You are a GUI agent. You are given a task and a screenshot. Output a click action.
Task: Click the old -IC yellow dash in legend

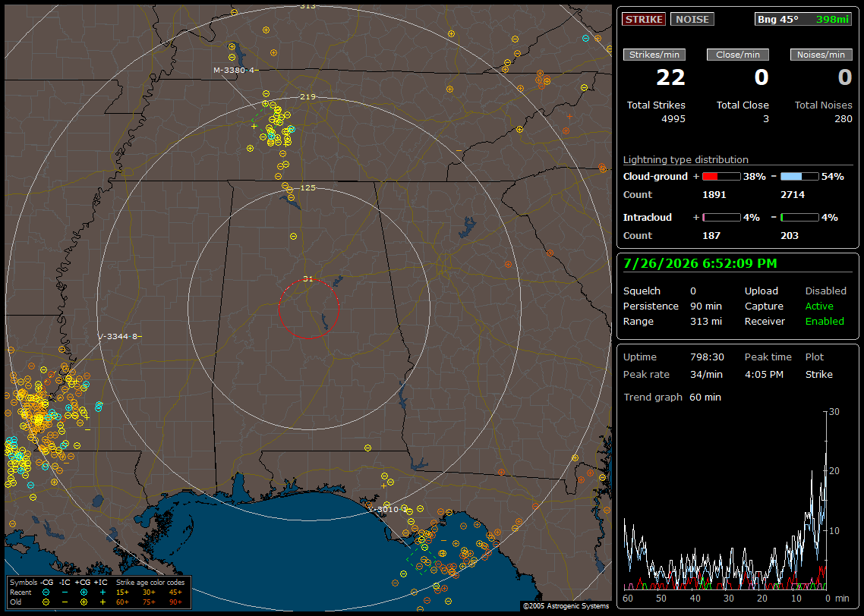(65, 602)
